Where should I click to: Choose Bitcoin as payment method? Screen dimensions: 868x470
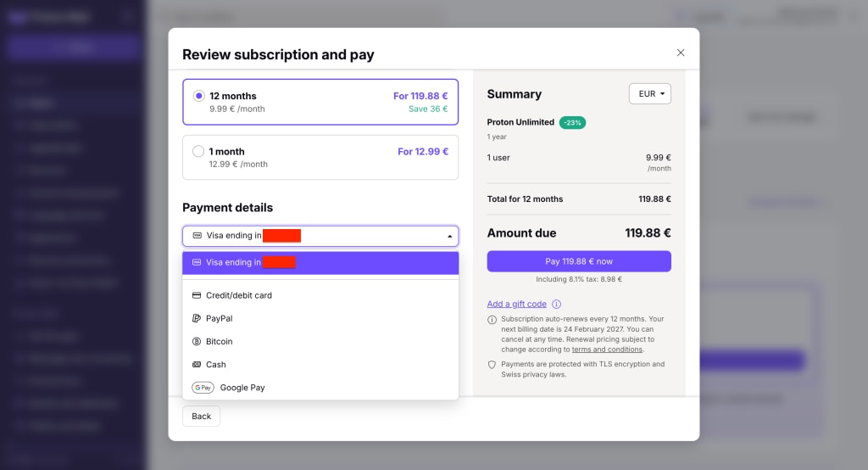(x=320, y=341)
